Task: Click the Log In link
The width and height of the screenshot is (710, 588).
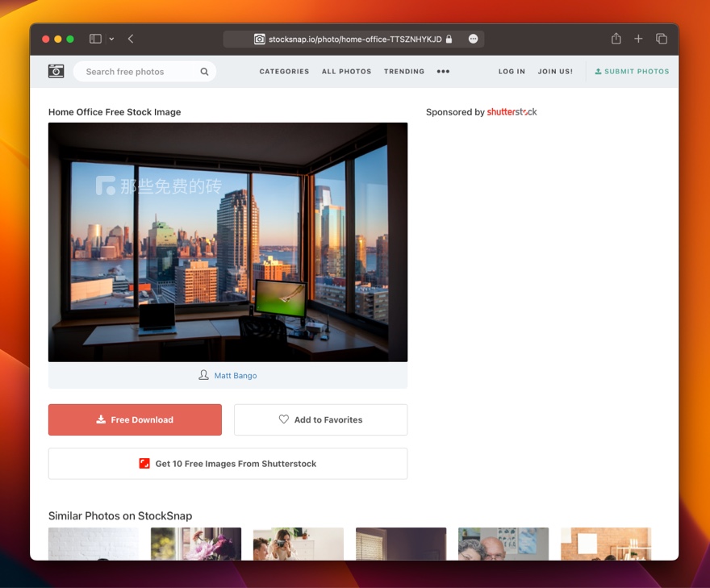Action: pos(512,72)
